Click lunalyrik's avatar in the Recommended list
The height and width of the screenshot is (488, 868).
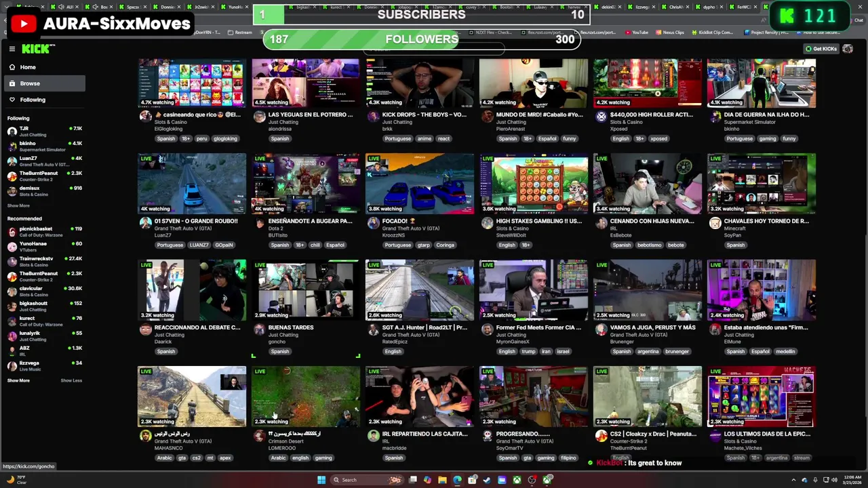(12, 335)
